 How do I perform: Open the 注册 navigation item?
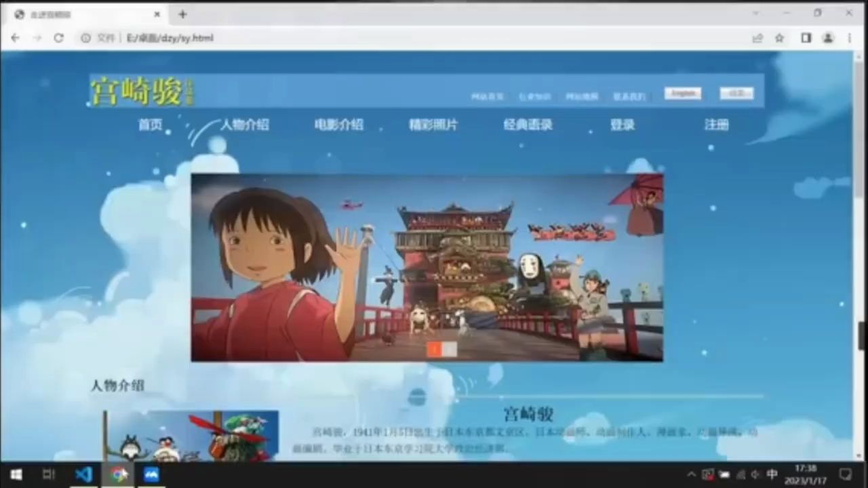[x=716, y=125]
